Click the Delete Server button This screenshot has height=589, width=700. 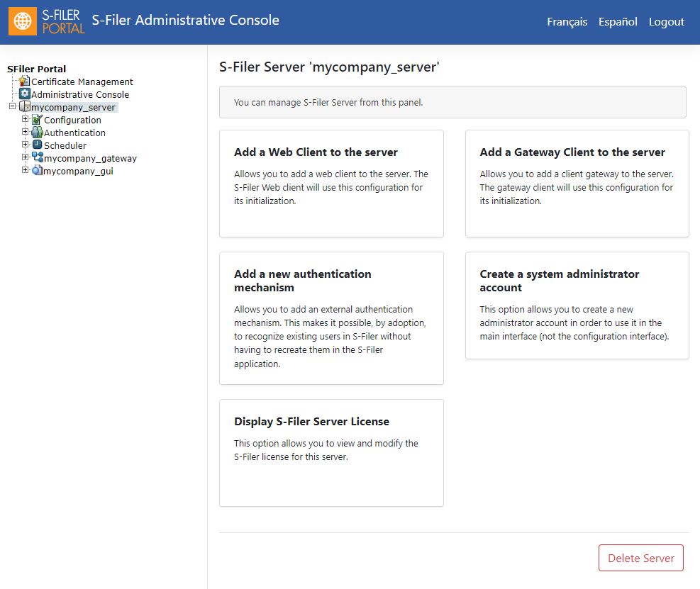(640, 558)
